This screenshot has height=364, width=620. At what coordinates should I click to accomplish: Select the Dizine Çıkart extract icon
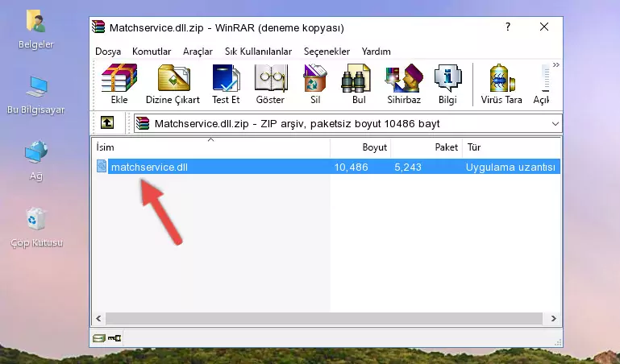pos(173,78)
